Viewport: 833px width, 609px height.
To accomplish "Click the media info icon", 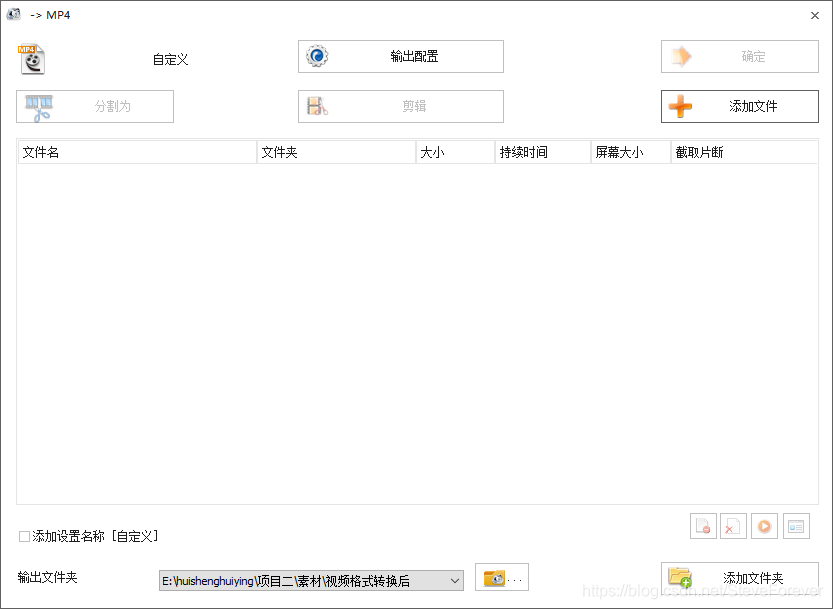I will click(x=796, y=525).
